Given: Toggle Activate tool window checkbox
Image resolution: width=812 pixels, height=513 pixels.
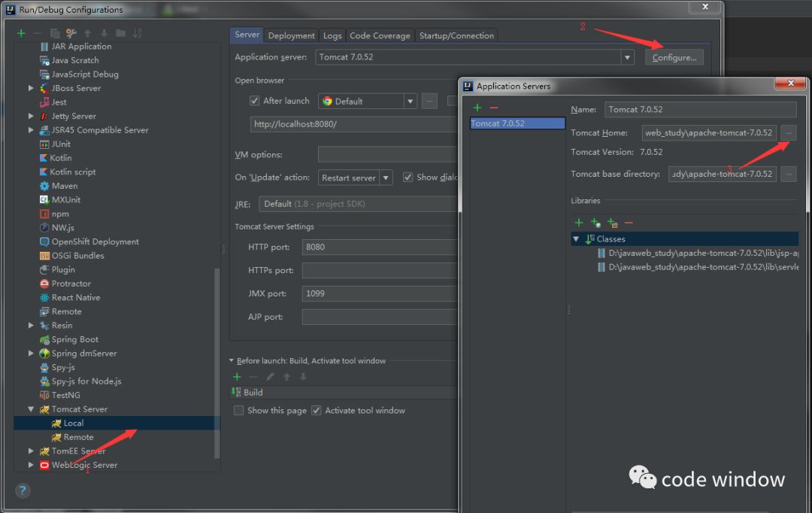Looking at the screenshot, I should pos(317,411).
